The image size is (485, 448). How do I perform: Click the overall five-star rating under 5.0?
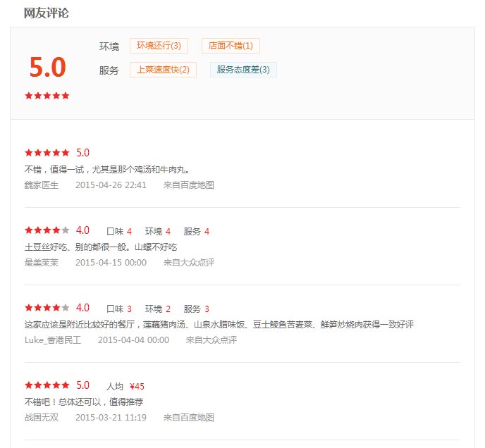point(47,96)
